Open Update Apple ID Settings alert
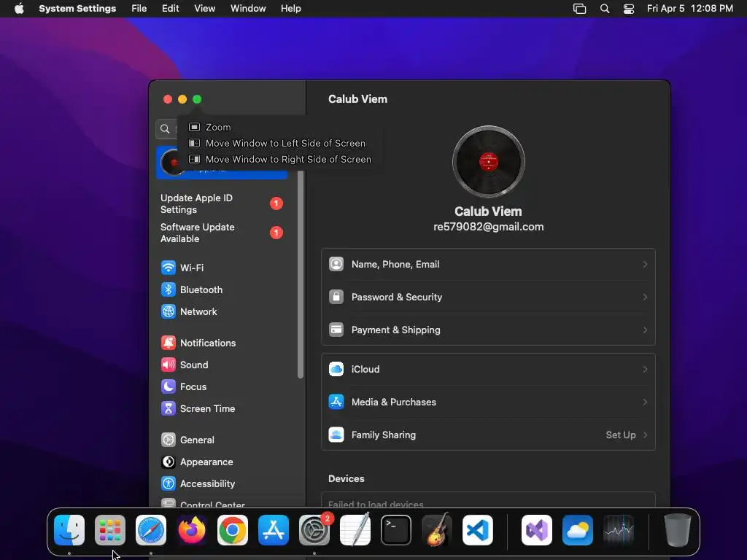This screenshot has width=747, height=560. click(x=222, y=204)
